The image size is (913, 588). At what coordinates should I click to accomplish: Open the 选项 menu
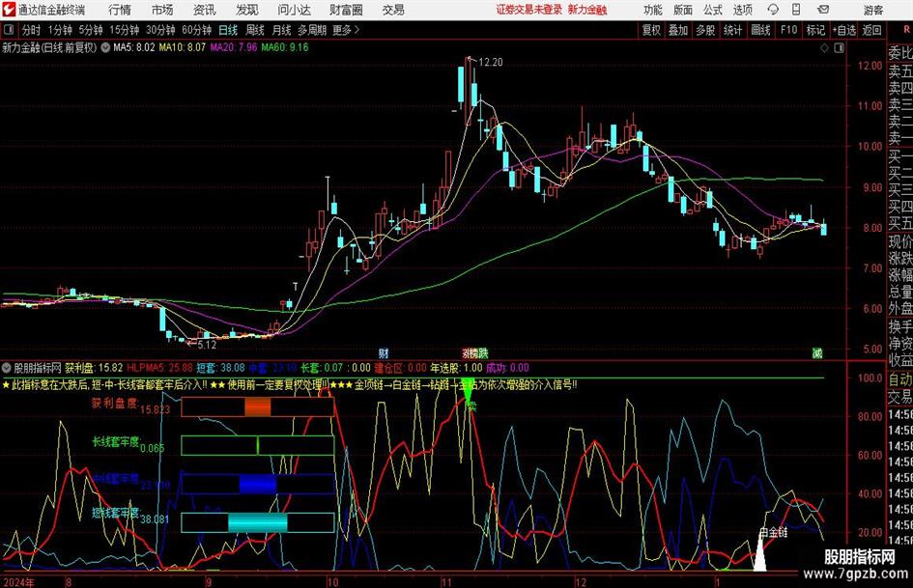742,10
